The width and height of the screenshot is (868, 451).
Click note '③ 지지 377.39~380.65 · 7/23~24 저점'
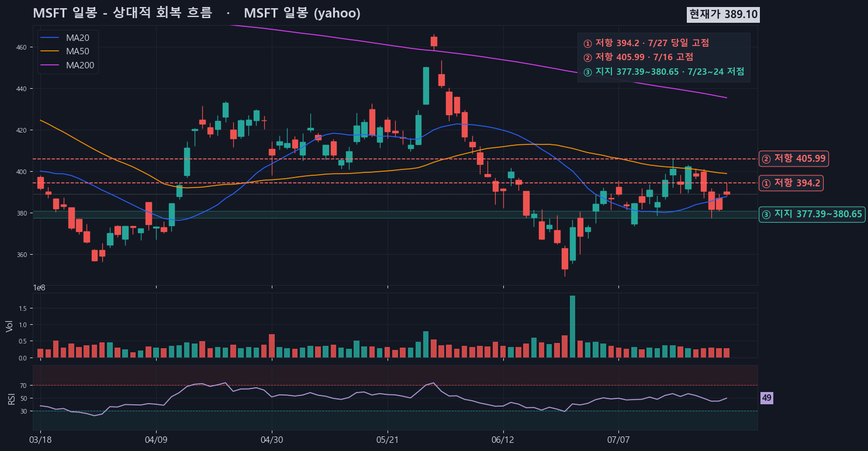point(663,71)
